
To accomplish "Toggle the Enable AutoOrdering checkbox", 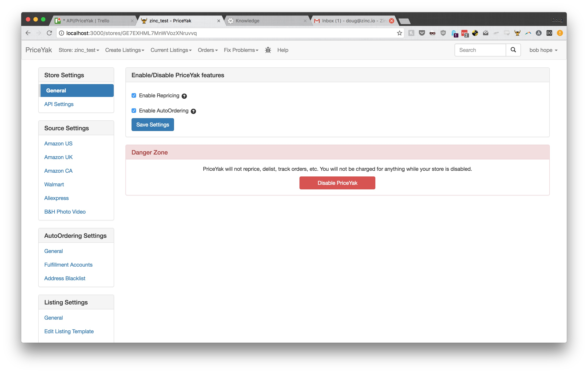I will (134, 111).
